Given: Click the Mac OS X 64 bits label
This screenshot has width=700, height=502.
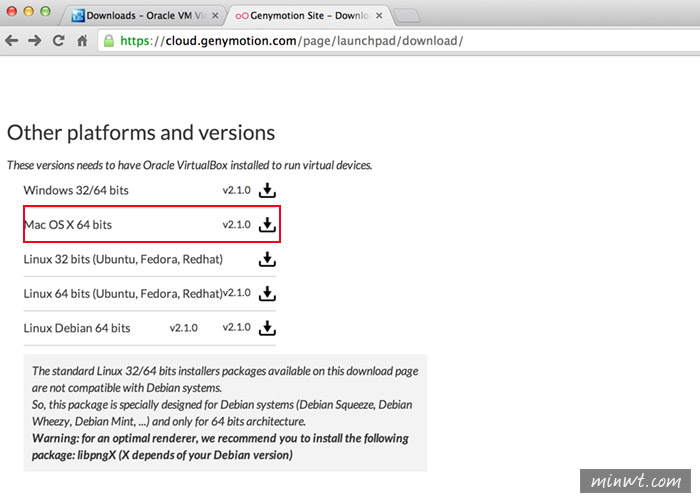Looking at the screenshot, I should [x=68, y=225].
